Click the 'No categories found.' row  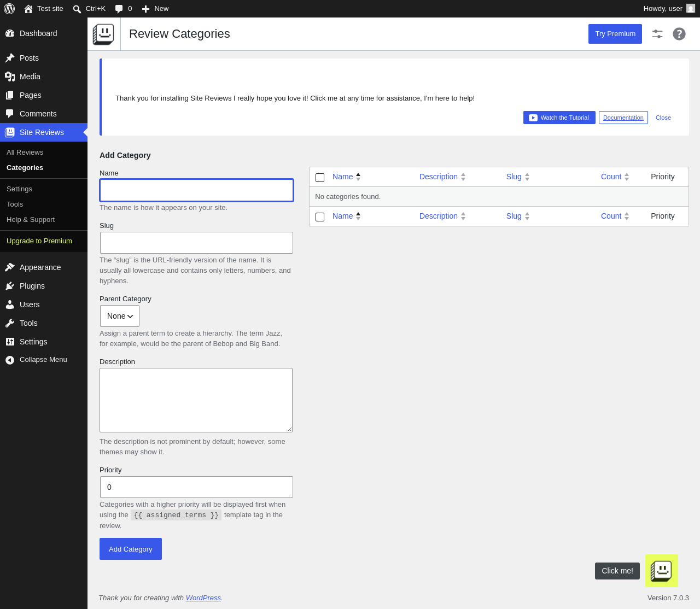click(x=499, y=197)
